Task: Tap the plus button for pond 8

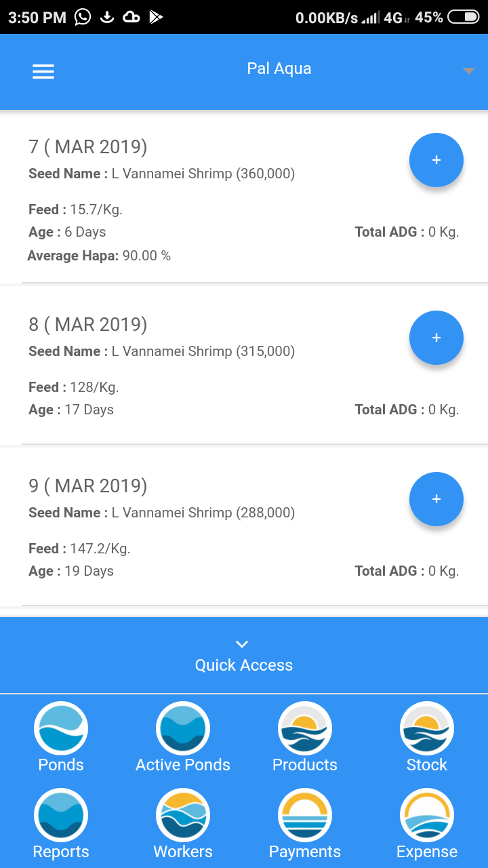Action: coord(436,338)
